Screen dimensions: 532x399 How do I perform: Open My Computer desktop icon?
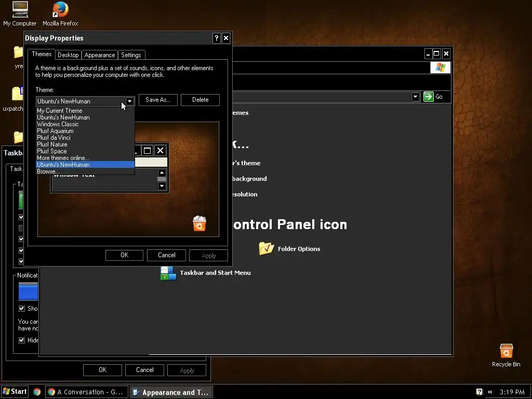pos(20,14)
